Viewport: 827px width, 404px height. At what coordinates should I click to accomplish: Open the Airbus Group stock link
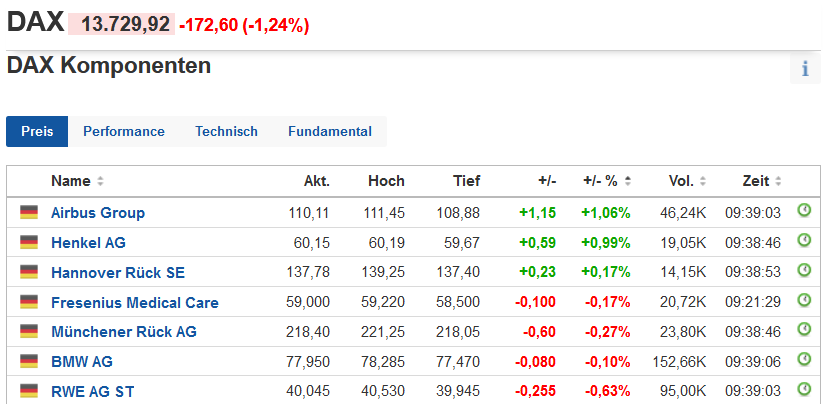click(98, 212)
